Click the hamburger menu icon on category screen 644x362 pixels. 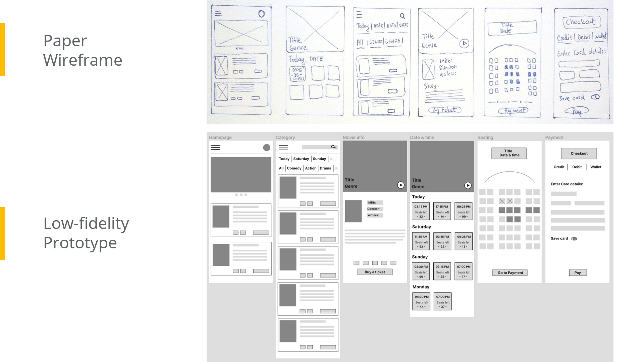[x=283, y=147]
